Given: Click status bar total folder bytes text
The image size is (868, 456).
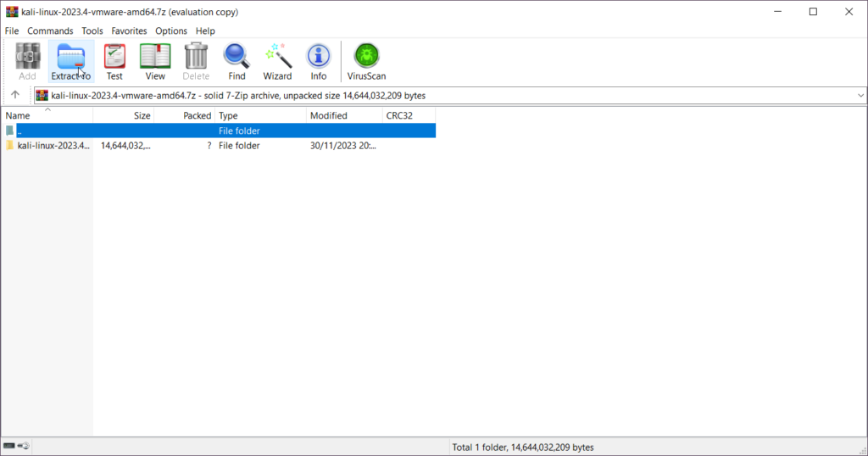Looking at the screenshot, I should [522, 448].
